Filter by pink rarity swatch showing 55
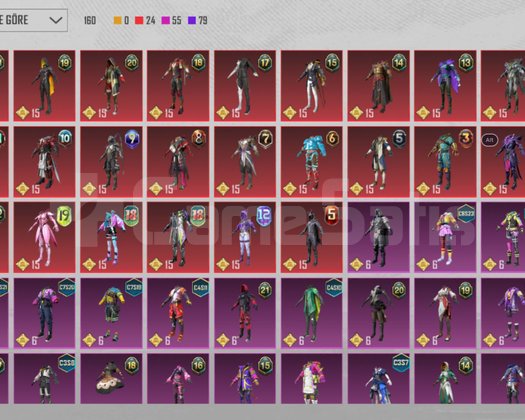 click(x=166, y=20)
